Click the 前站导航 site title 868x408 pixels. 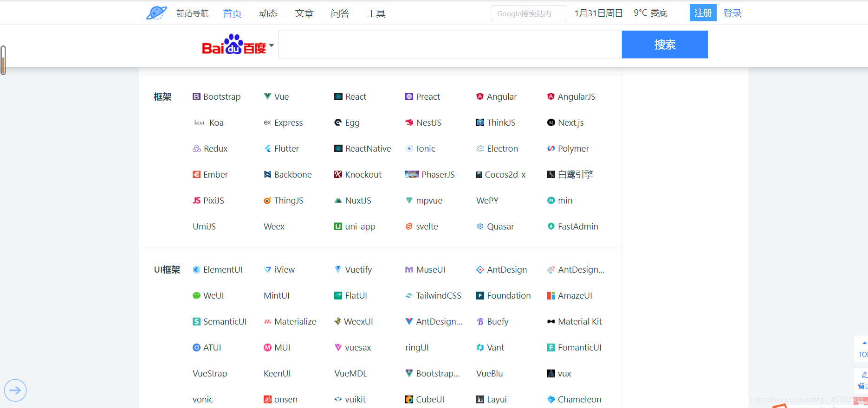(x=192, y=13)
